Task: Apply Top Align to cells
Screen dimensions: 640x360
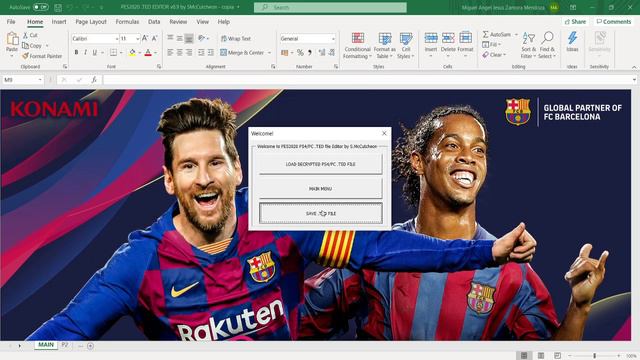Action: tap(170, 38)
